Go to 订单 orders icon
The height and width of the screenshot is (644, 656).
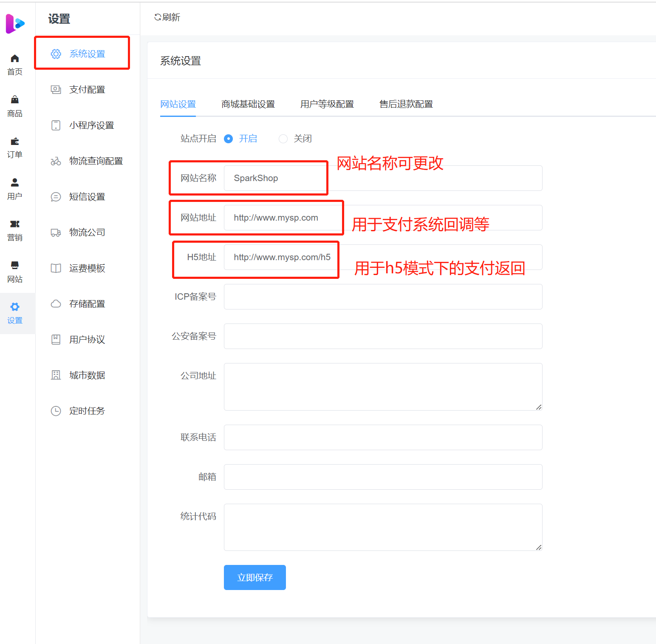(x=15, y=141)
